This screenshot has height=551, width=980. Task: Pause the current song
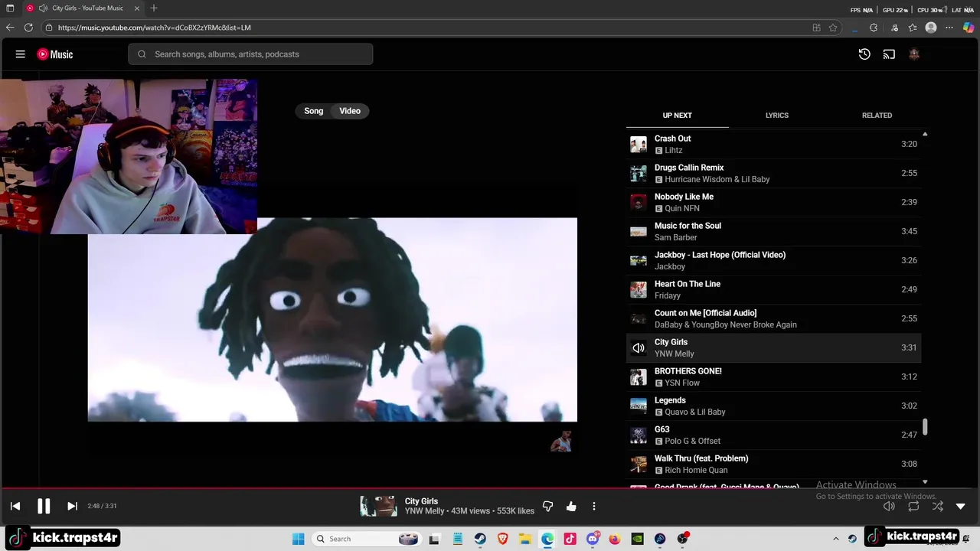(x=44, y=506)
